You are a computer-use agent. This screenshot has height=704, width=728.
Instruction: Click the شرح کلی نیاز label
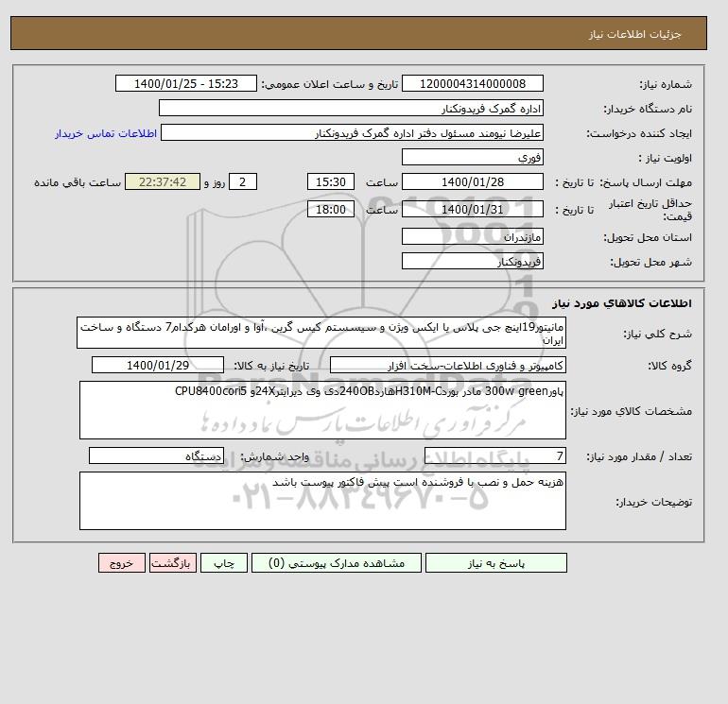click(657, 335)
